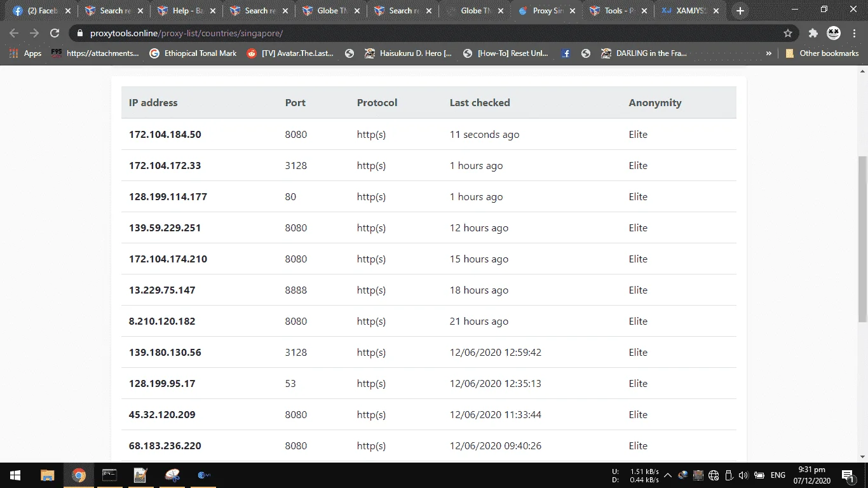Open the paint palette taskbar icon
This screenshot has width=868, height=488.
pyautogui.click(x=172, y=475)
